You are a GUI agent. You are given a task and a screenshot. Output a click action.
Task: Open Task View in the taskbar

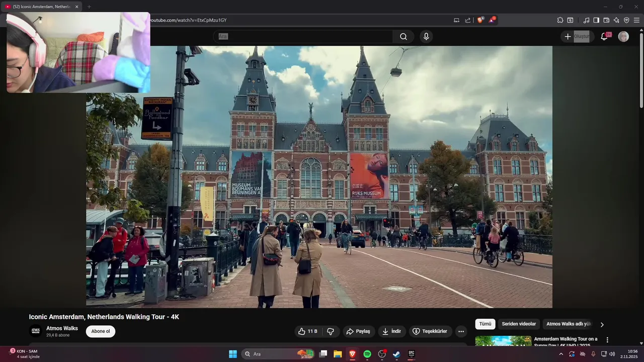click(x=324, y=354)
